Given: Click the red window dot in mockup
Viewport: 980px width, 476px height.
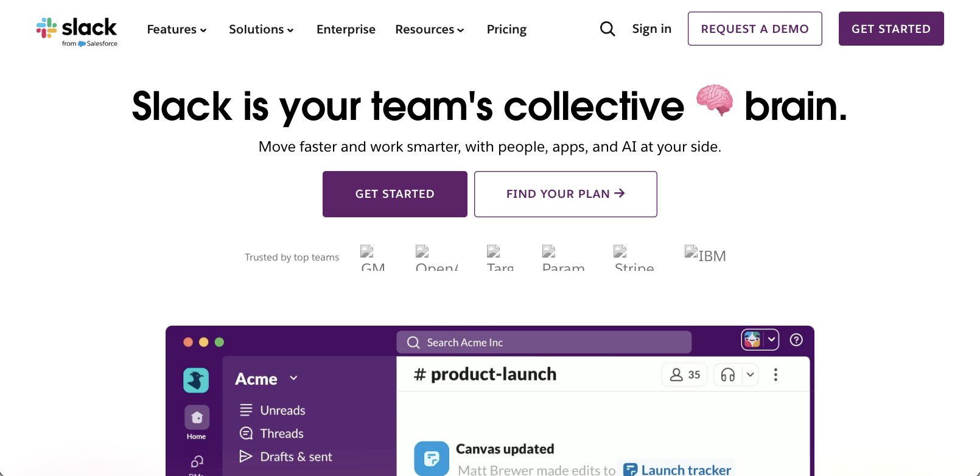Looking at the screenshot, I should click(188, 342).
